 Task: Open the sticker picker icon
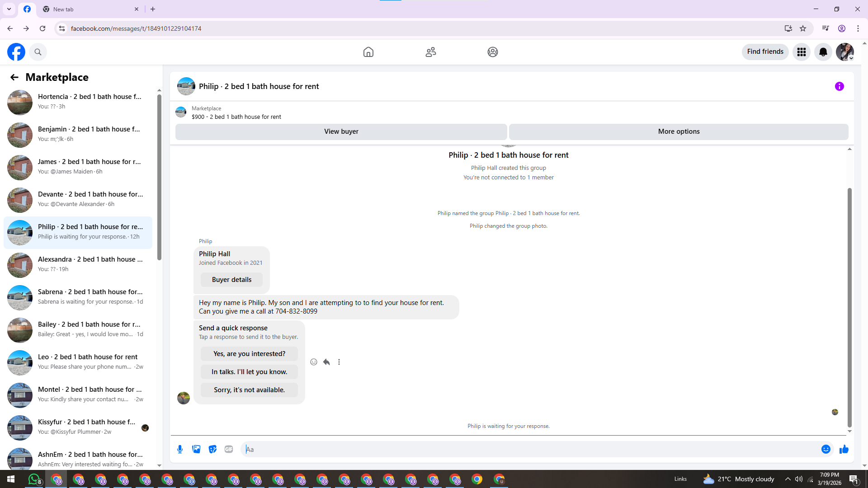click(x=212, y=449)
